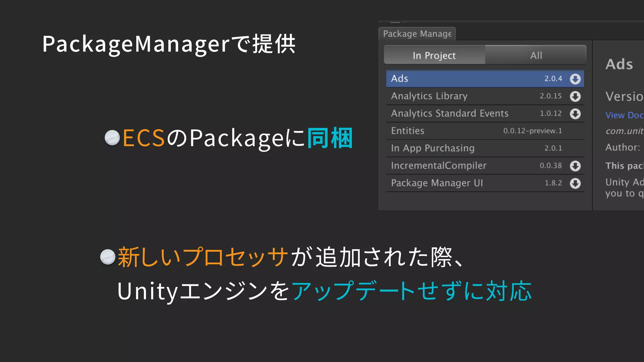Viewport: 644px width, 362px height.
Task: Click the Entities version 0.0.12-preview.1 text
Action: (533, 131)
